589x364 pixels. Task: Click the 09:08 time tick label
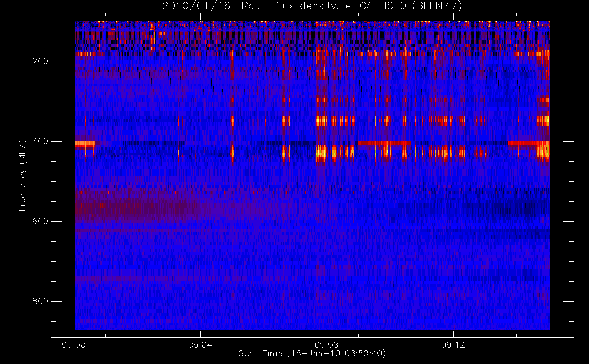coord(327,345)
